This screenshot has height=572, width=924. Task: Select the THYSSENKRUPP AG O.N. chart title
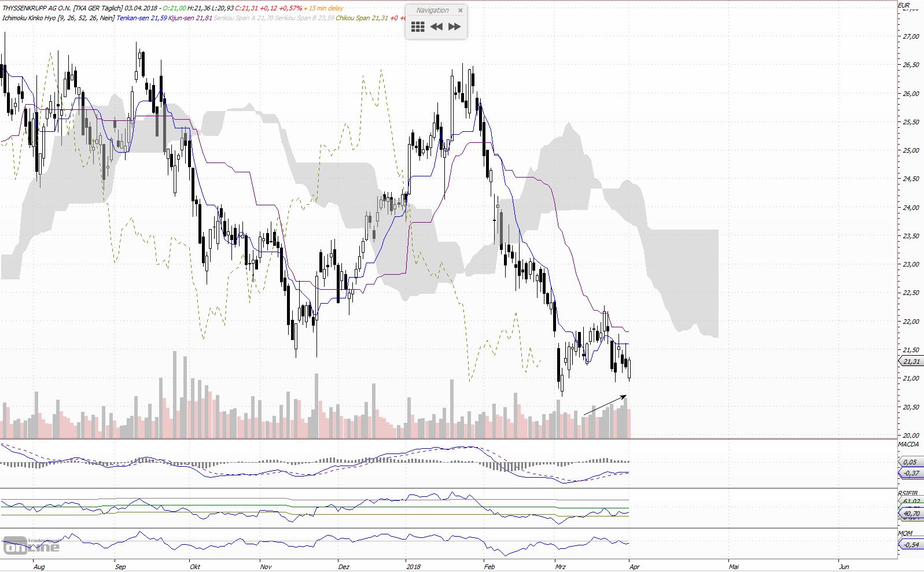point(37,8)
